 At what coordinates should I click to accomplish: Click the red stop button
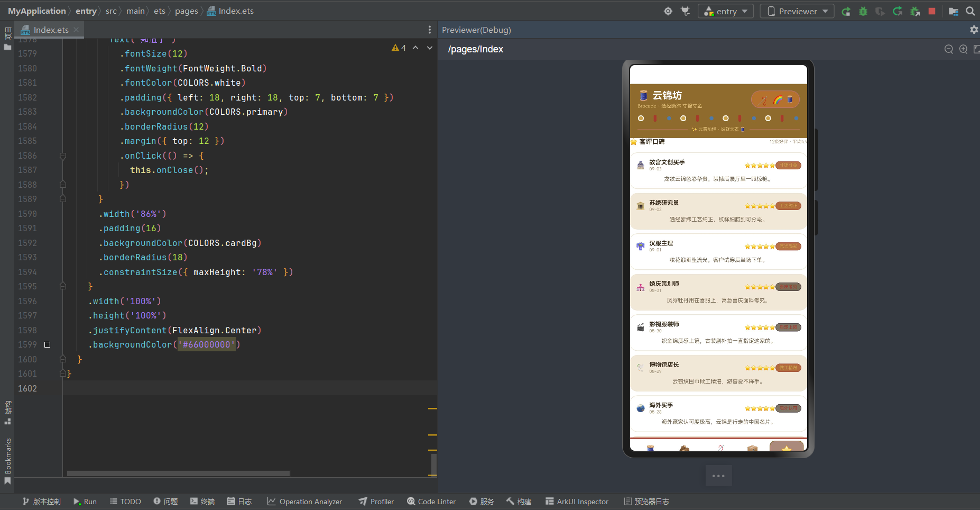pyautogui.click(x=932, y=11)
